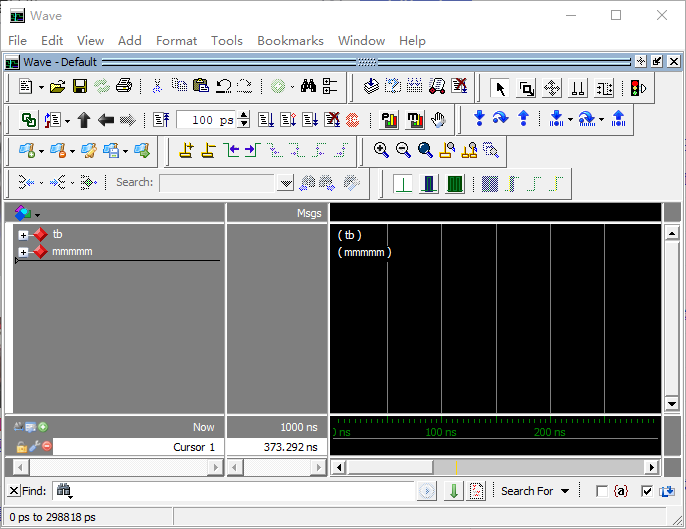Click the Save icon in the toolbar
Screen dimensions: 686x529
coord(80,87)
